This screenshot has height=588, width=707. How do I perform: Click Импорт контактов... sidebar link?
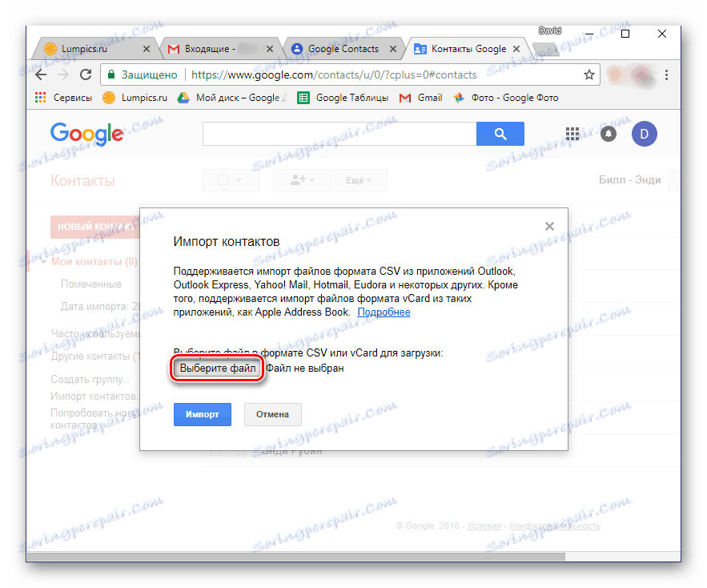(94, 397)
